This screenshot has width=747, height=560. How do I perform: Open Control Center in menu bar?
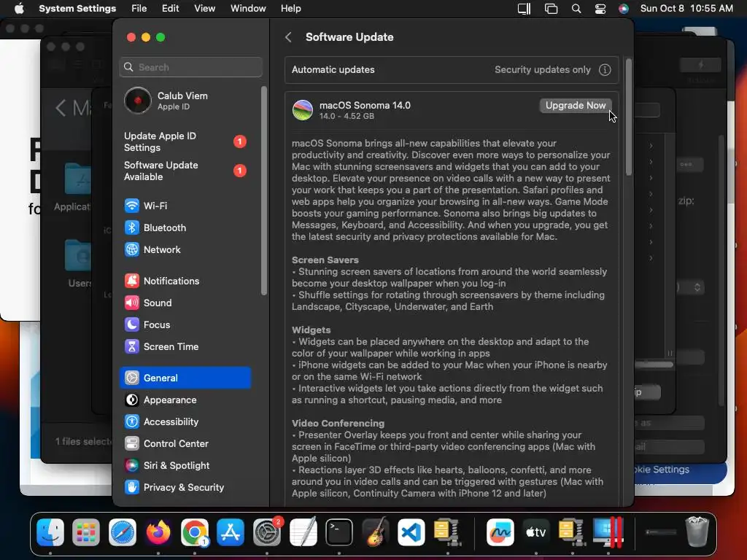pyautogui.click(x=600, y=8)
